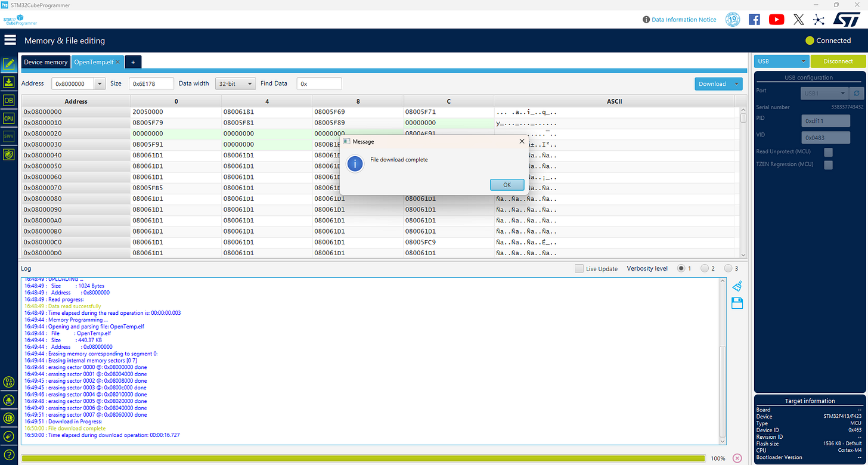Close the Message dialog with X

point(522,141)
